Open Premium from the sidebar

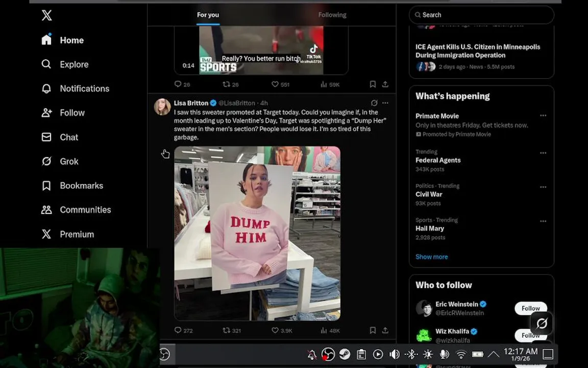[67, 234]
